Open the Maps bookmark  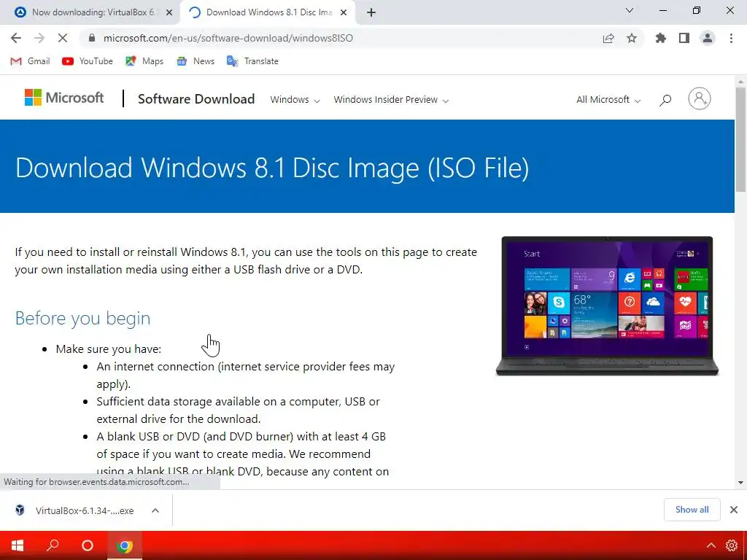click(x=144, y=61)
